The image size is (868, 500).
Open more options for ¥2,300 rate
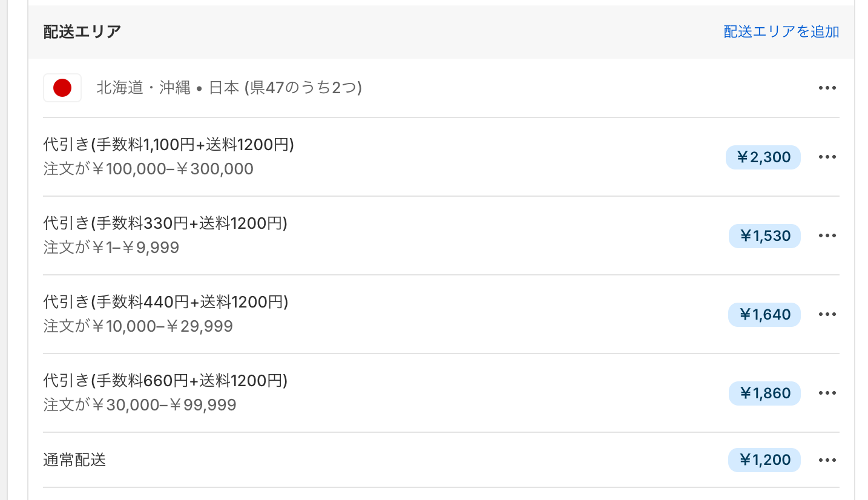[827, 157]
